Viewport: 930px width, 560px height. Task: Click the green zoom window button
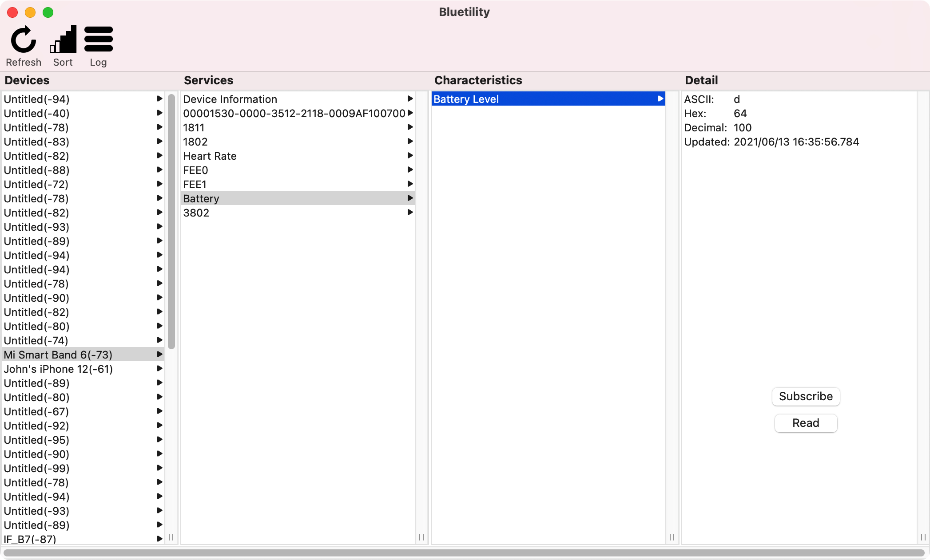point(48,12)
